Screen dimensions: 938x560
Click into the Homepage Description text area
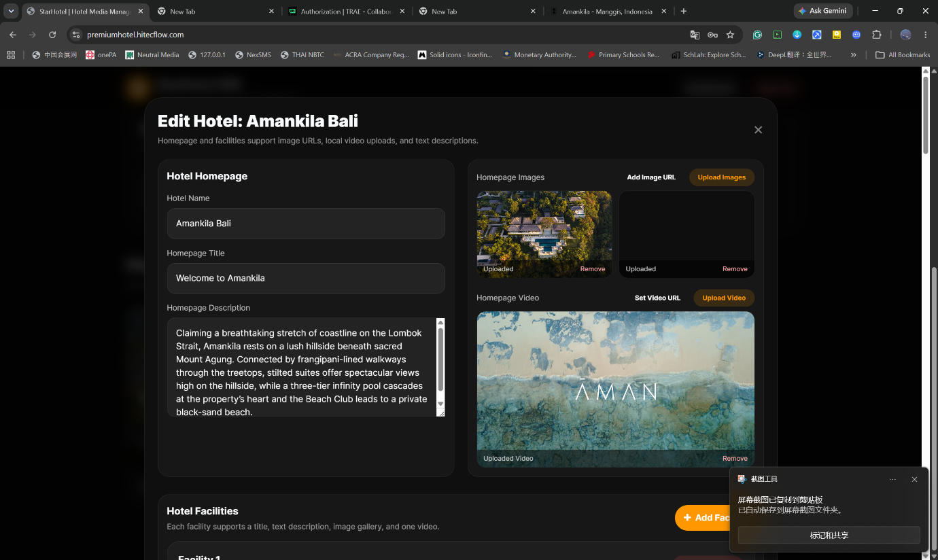pos(301,367)
